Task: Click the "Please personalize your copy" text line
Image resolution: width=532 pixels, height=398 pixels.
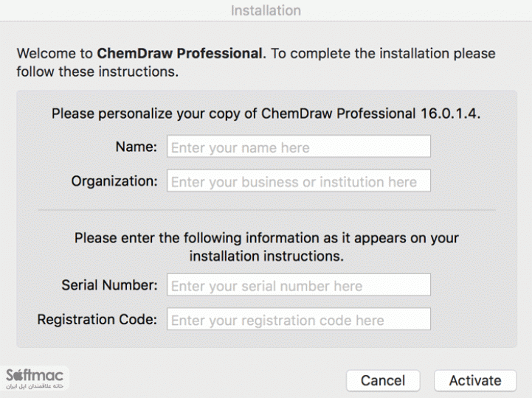Action: [x=266, y=114]
